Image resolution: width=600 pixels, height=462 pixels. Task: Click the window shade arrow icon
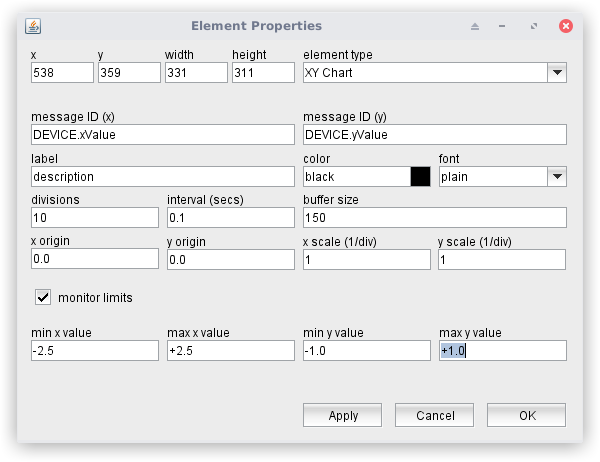pos(475,25)
